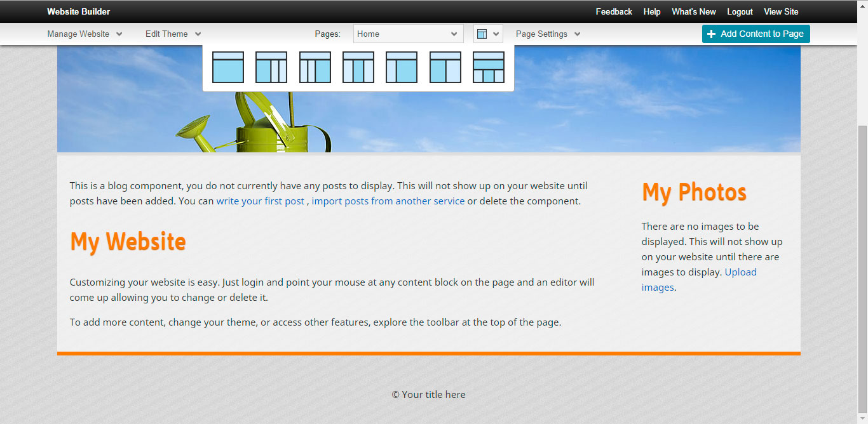The image size is (868, 424).
Task: Choose layout with three columns below full row
Action: coord(489,67)
